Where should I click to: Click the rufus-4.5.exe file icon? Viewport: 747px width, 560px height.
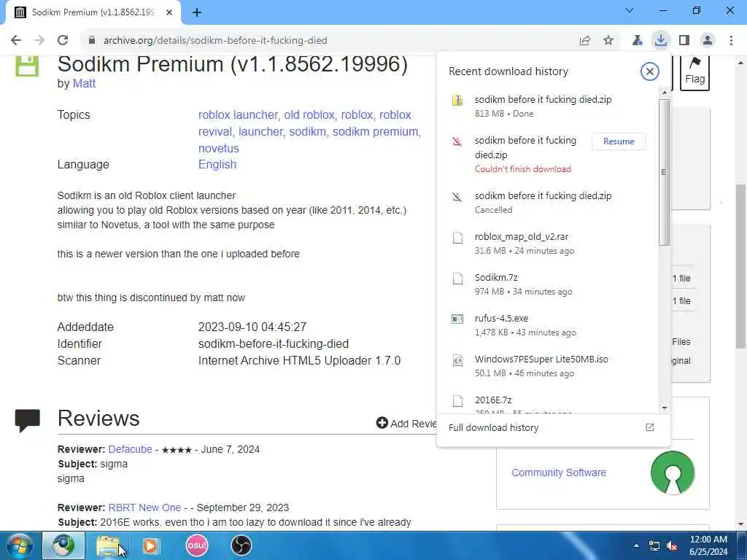click(x=457, y=319)
